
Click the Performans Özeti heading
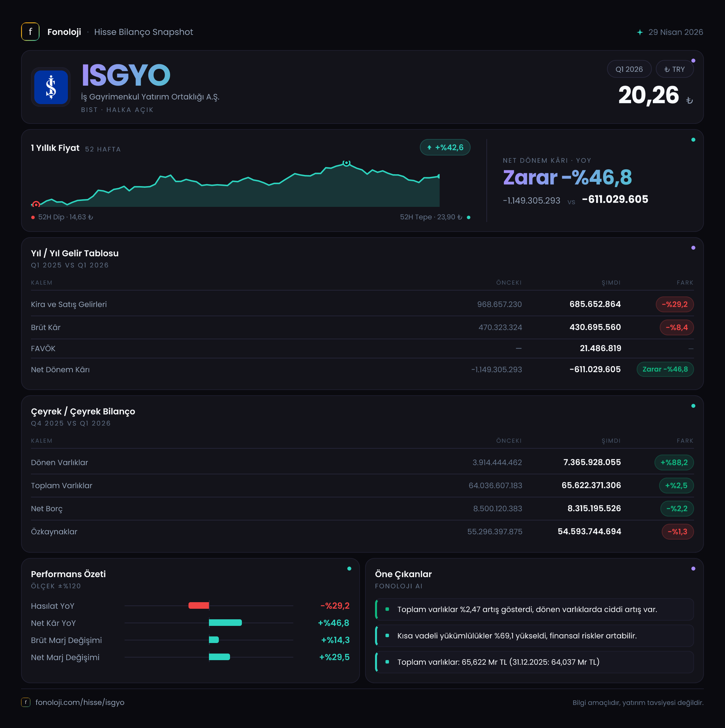68,574
